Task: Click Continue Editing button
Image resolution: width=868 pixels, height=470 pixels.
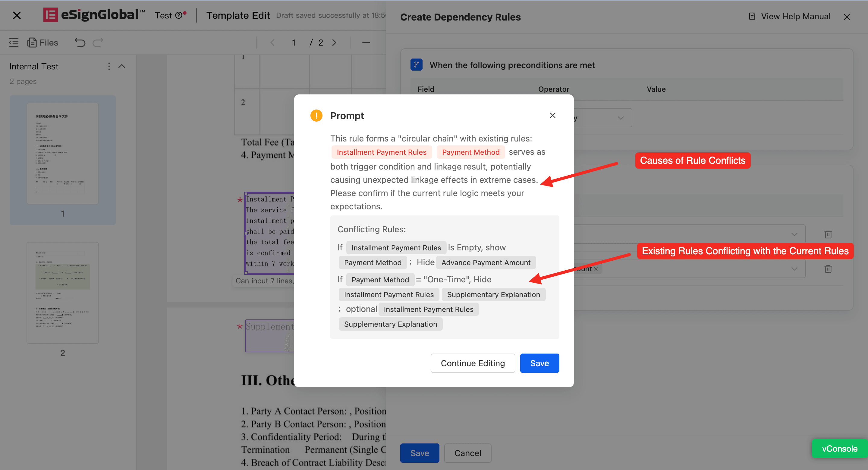Action: pyautogui.click(x=473, y=363)
